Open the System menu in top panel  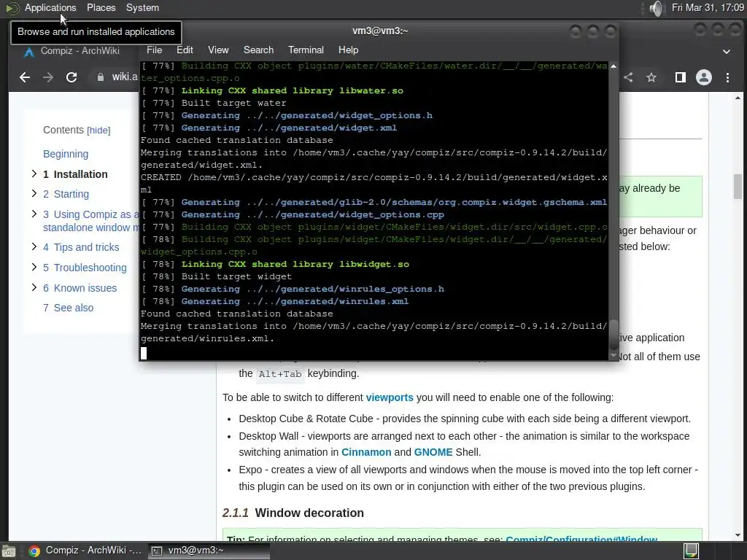[x=142, y=7]
